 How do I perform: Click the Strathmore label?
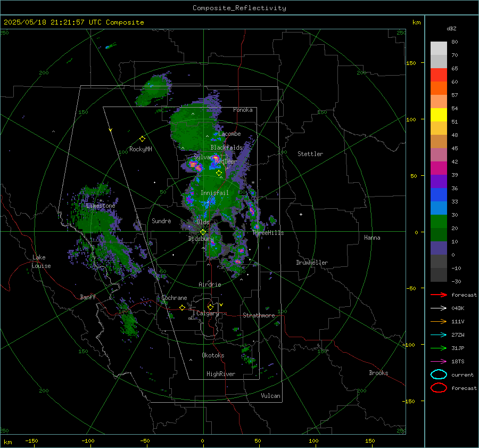click(259, 315)
